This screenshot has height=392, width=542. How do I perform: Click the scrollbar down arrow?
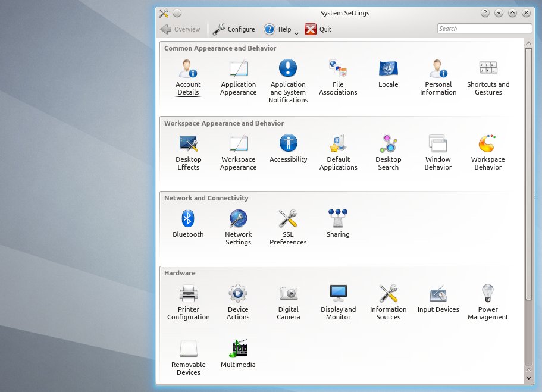[528, 377]
